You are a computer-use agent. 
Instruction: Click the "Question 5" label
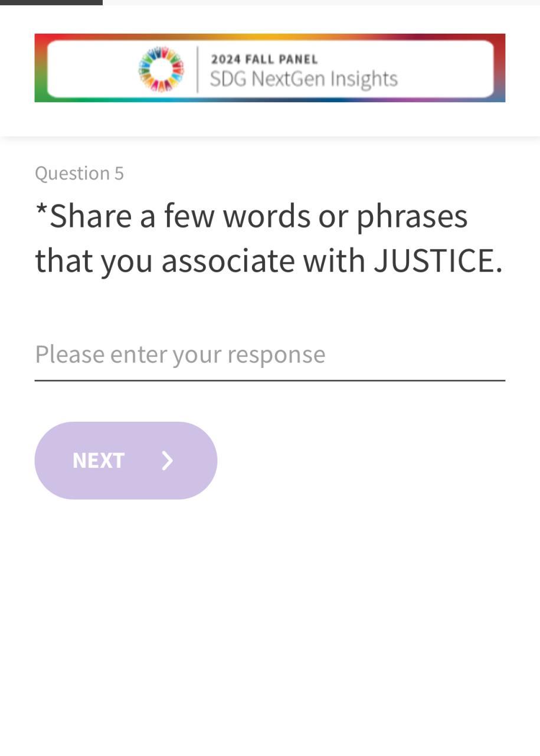[x=79, y=173]
